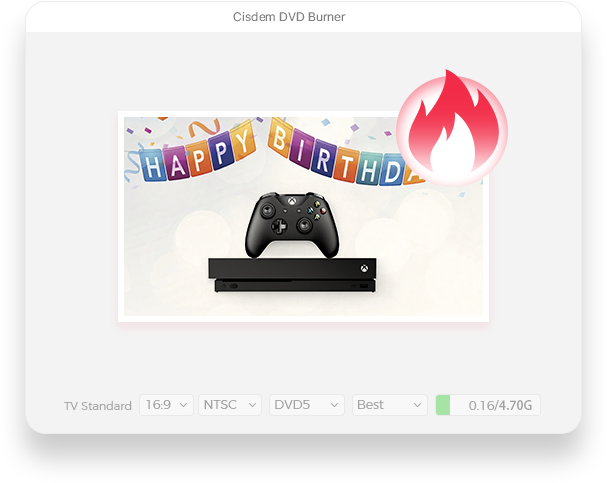The width and height of the screenshot is (607, 483).
Task: Click the red flame burn icon
Action: click(x=452, y=128)
